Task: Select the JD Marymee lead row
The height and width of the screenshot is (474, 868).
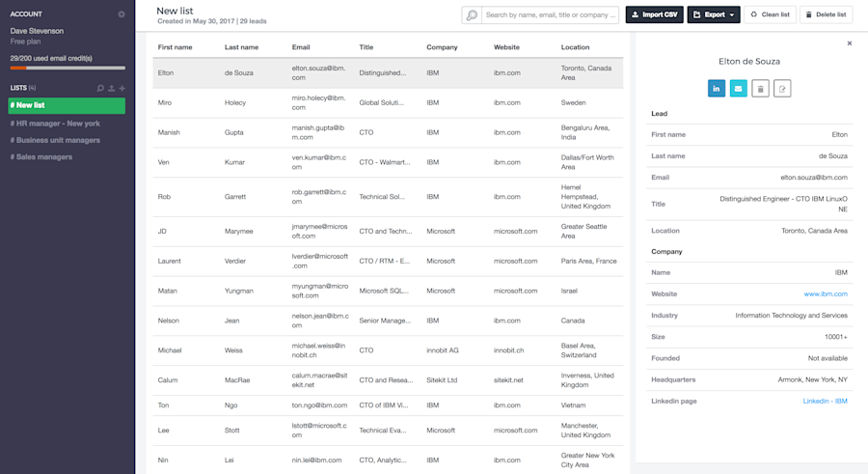Action: (388, 231)
